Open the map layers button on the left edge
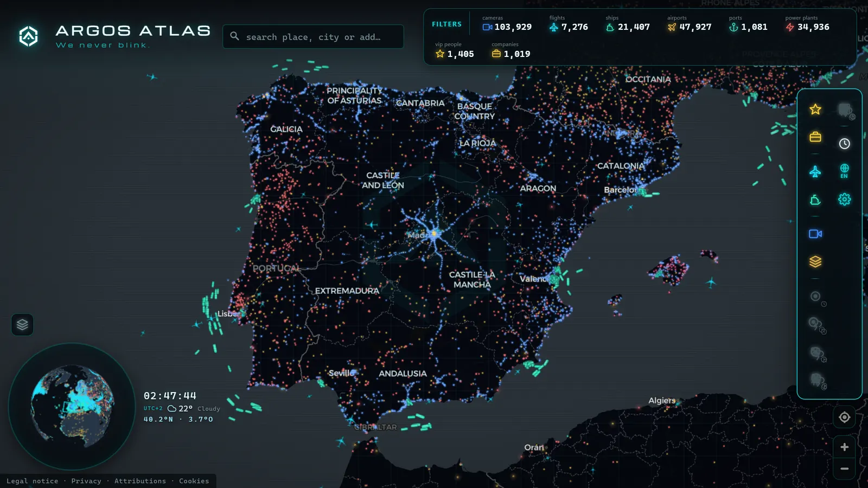 22,325
